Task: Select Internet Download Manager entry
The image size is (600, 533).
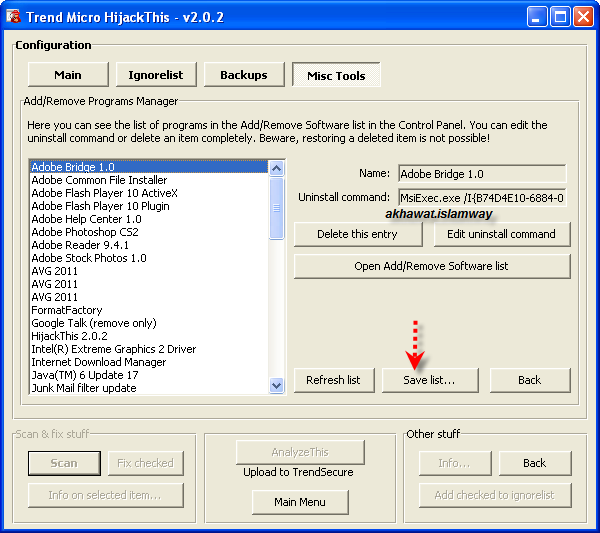Action: pyautogui.click(x=149, y=362)
